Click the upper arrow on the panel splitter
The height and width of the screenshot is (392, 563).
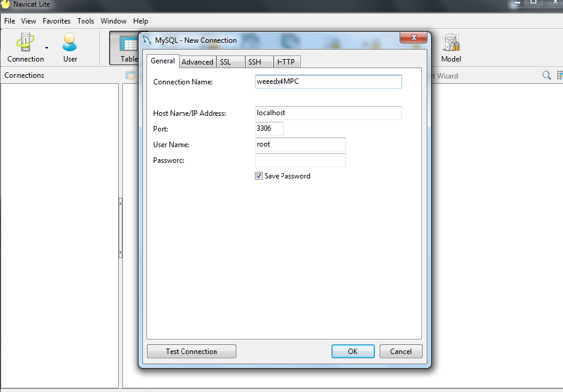121,203
